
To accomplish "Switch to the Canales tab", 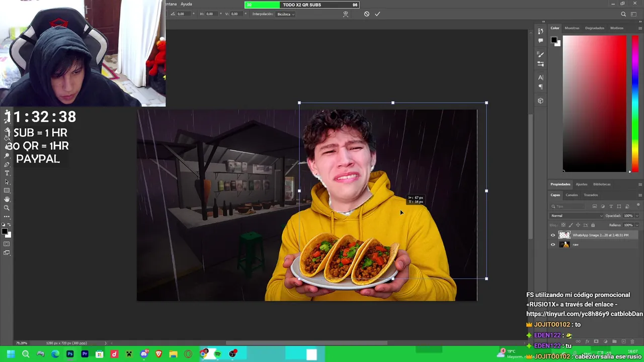I will tap(572, 195).
